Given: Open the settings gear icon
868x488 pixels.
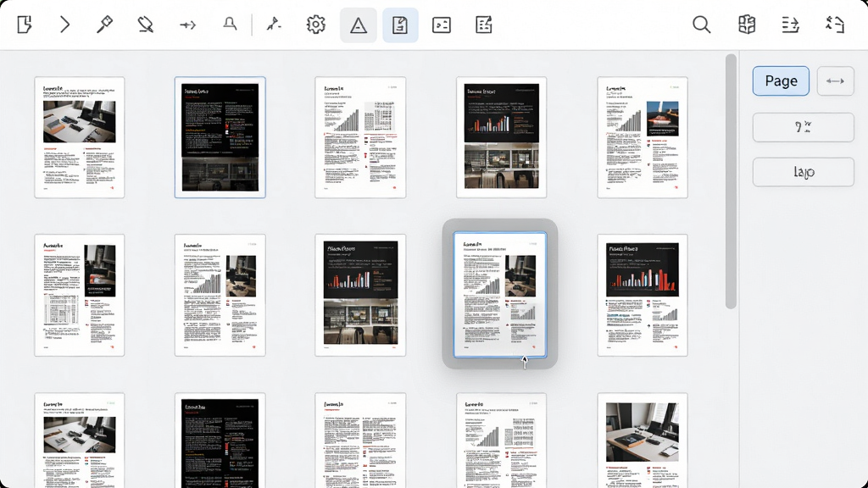Looking at the screenshot, I should pyautogui.click(x=316, y=25).
